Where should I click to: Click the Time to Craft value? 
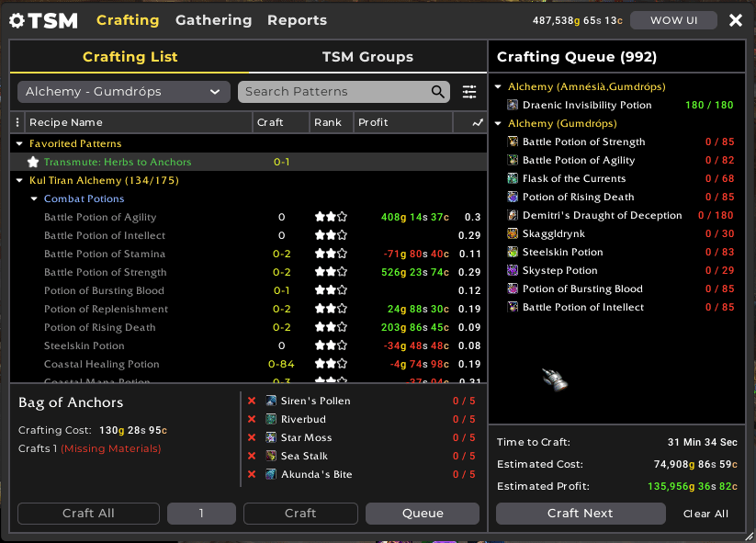702,442
